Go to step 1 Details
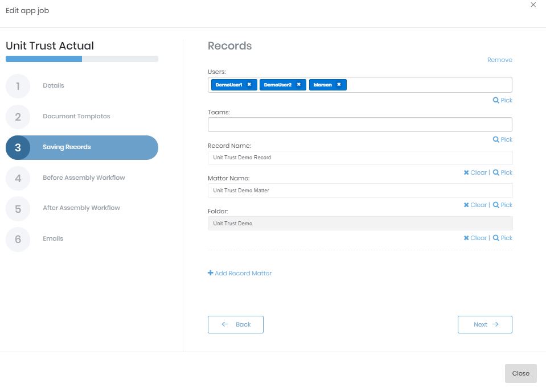 pyautogui.click(x=54, y=86)
